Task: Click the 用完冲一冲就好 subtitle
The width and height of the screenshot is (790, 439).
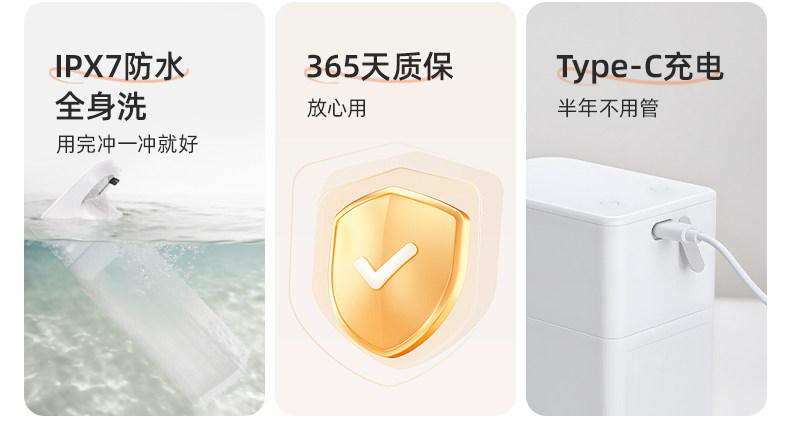Action: coord(127,144)
